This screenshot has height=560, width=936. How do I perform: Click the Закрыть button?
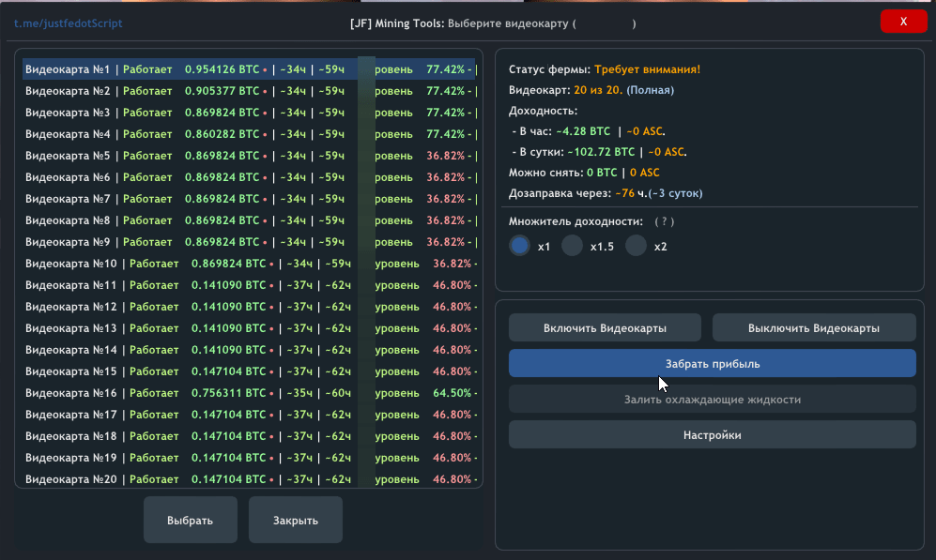pos(296,520)
